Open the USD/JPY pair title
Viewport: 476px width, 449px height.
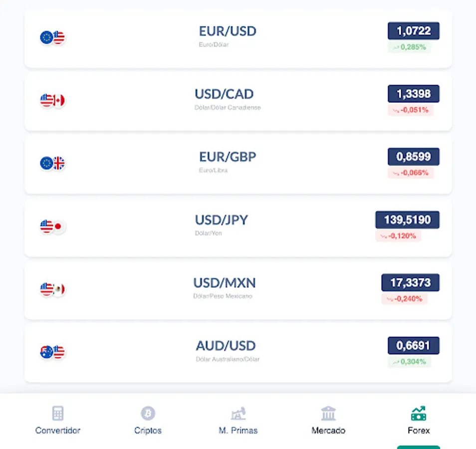click(x=221, y=220)
